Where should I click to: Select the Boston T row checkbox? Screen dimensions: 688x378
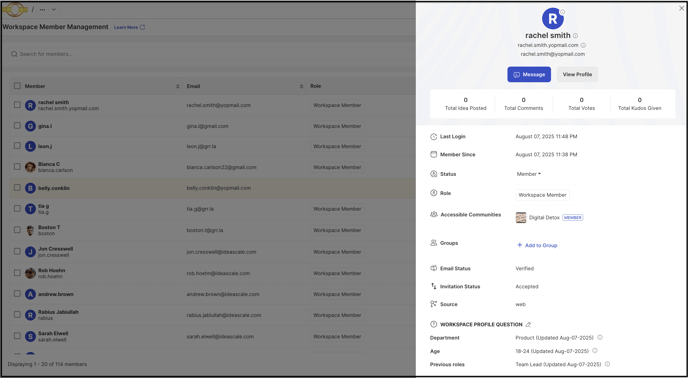point(17,230)
